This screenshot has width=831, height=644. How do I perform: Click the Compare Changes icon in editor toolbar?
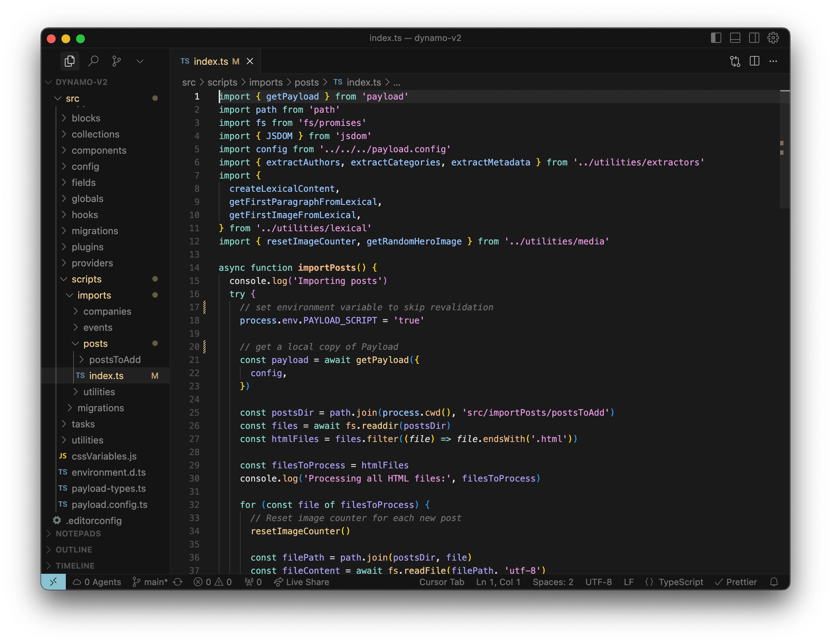coord(735,61)
